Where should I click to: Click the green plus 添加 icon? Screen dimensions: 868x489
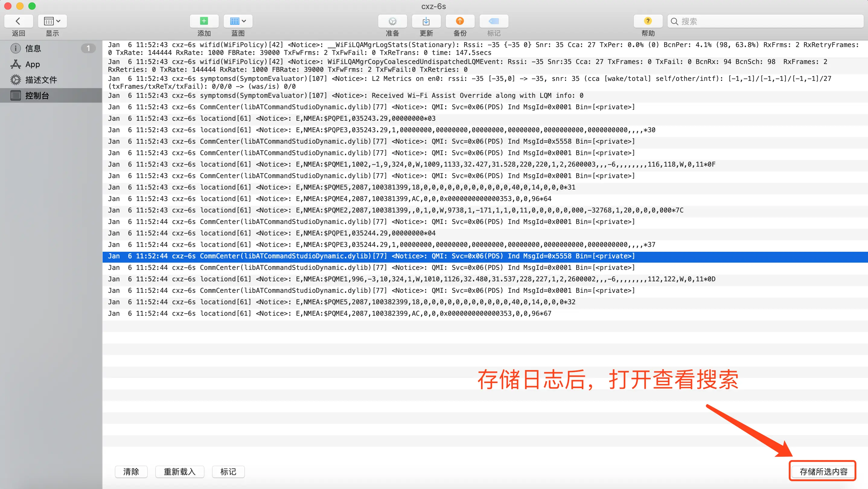coord(204,21)
